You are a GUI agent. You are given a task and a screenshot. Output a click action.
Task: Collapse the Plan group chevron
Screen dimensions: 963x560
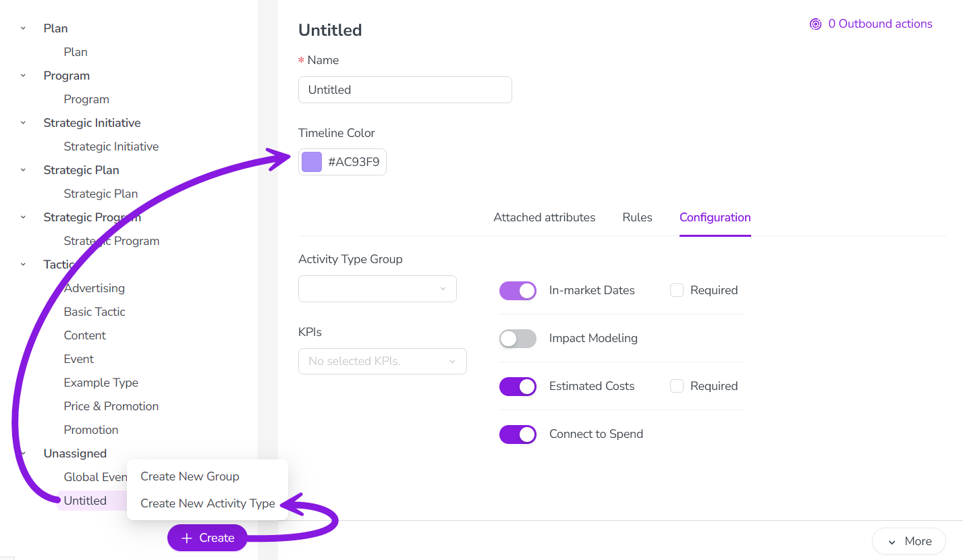pyautogui.click(x=23, y=28)
